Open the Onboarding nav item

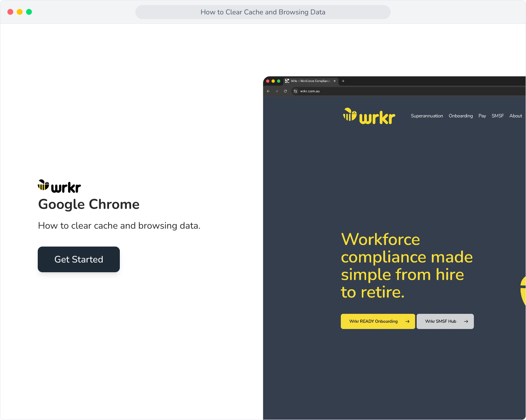click(x=461, y=116)
